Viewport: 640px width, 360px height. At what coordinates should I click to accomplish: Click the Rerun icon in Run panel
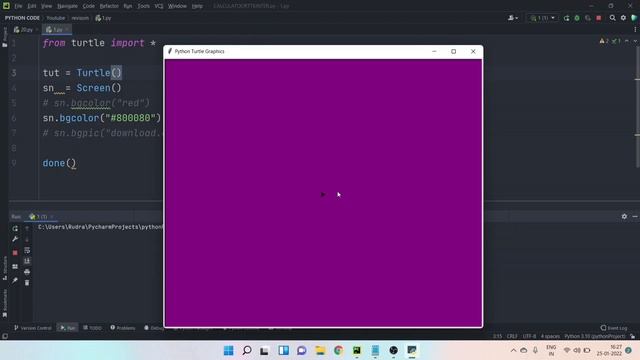15,229
